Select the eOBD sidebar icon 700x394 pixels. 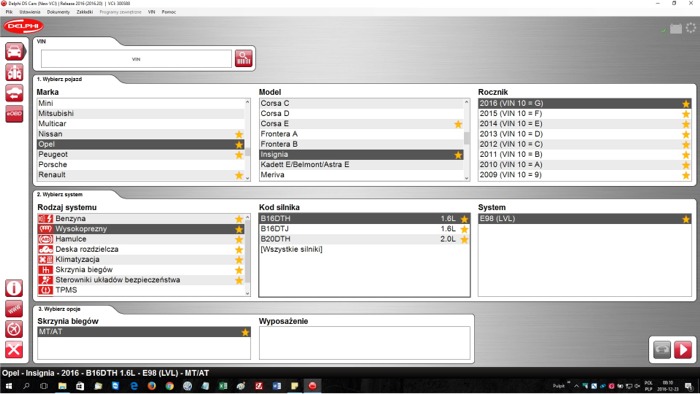click(14, 114)
